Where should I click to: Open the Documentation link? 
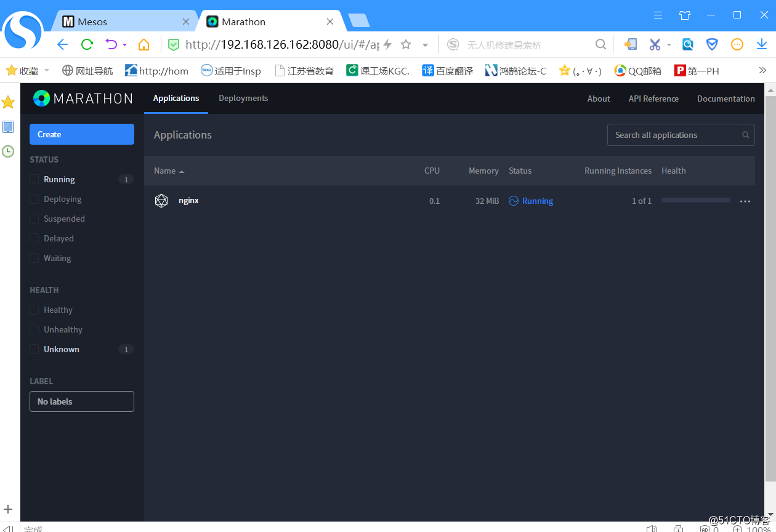[x=726, y=99]
